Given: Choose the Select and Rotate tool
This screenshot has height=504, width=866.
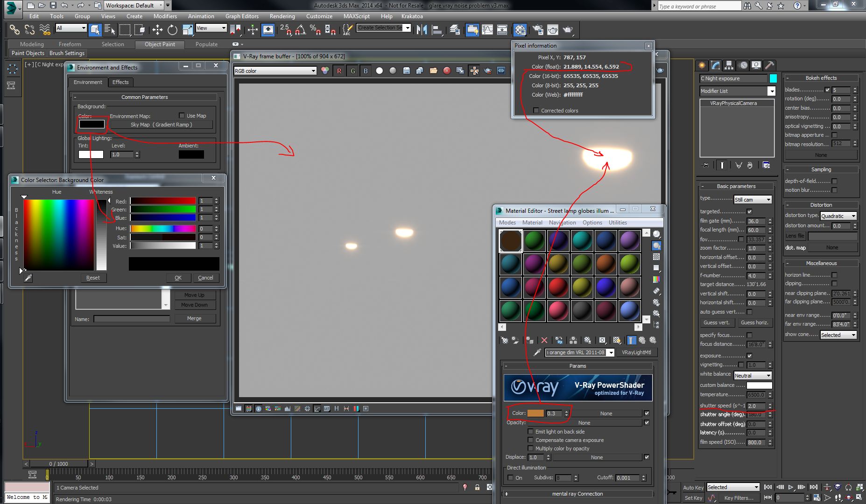Looking at the screenshot, I should [172, 30].
